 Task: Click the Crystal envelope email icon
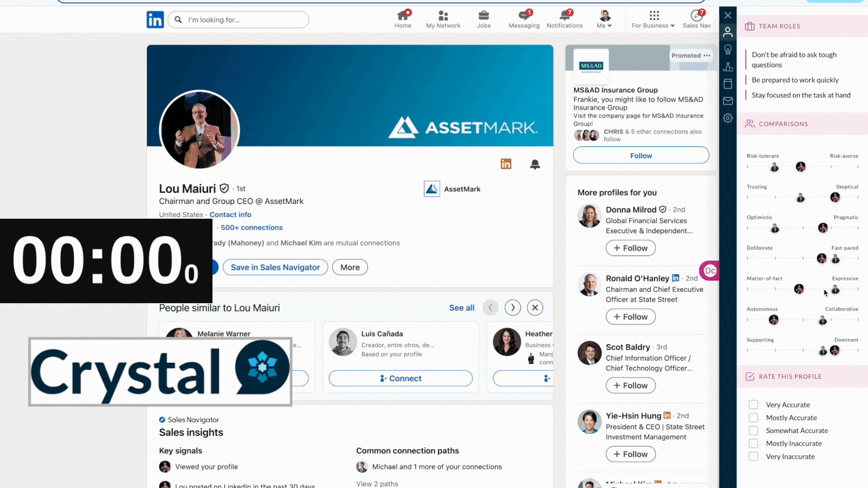tap(728, 101)
